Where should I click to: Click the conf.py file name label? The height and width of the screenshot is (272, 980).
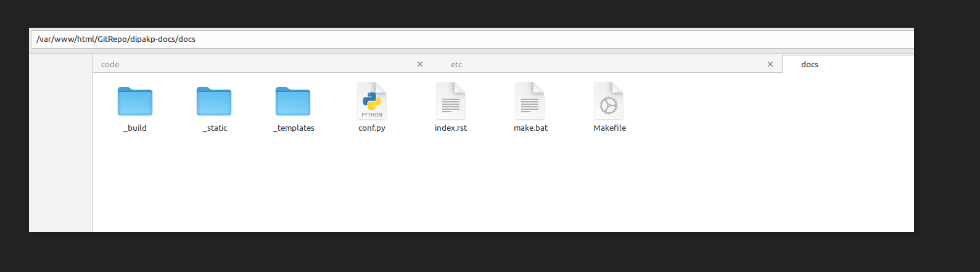(x=372, y=128)
